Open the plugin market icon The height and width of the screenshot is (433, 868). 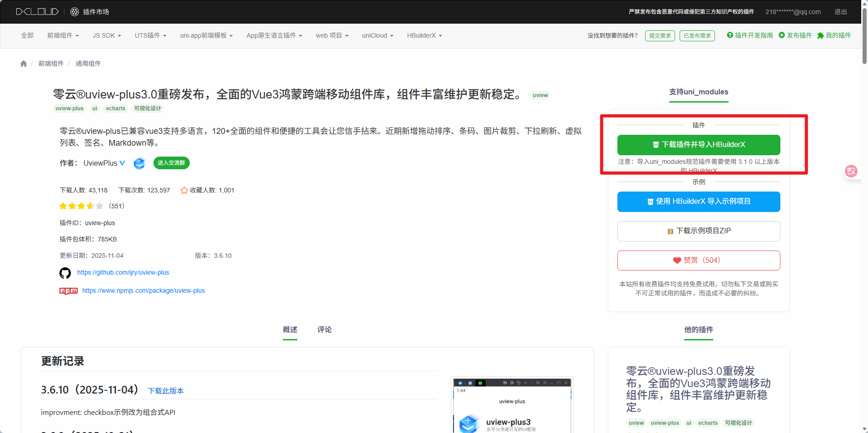75,12
